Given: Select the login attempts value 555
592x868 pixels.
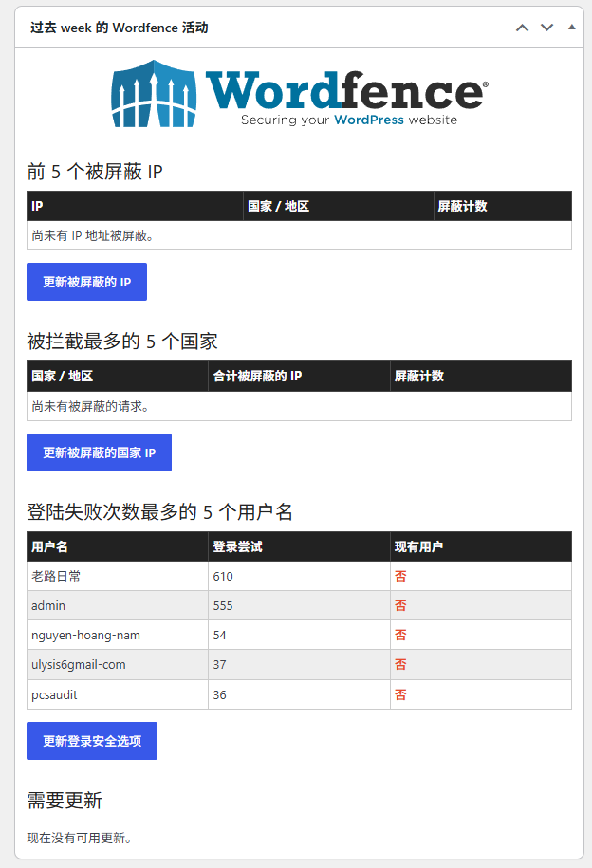Looking at the screenshot, I should [x=223, y=605].
